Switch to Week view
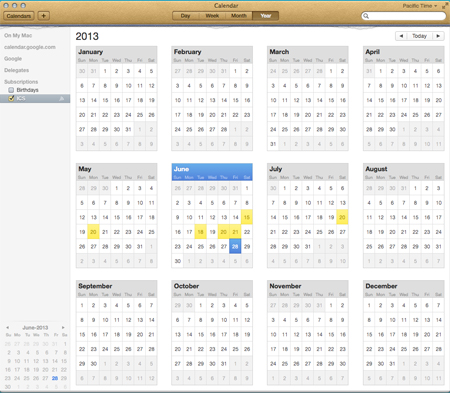Image resolution: width=450 pixels, height=393 pixels. (212, 16)
